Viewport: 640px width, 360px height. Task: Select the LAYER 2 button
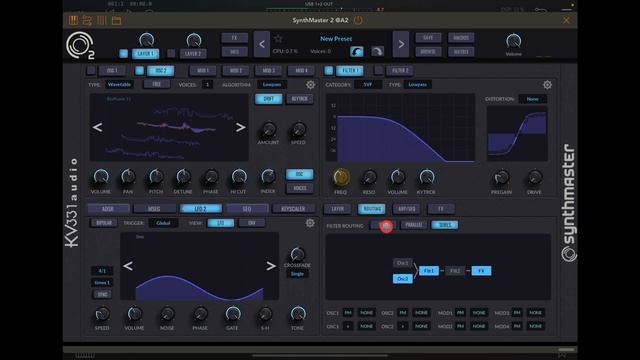pos(193,53)
